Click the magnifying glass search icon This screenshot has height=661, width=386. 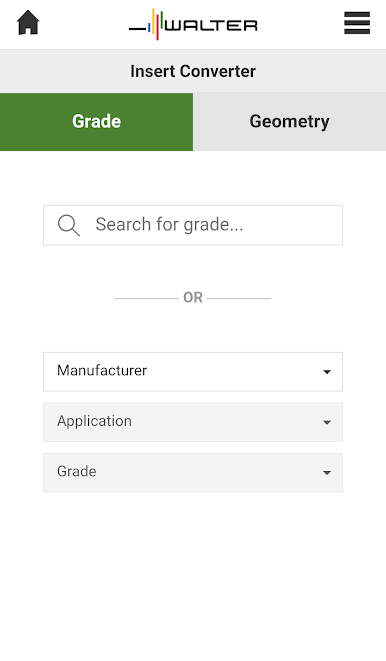(69, 226)
